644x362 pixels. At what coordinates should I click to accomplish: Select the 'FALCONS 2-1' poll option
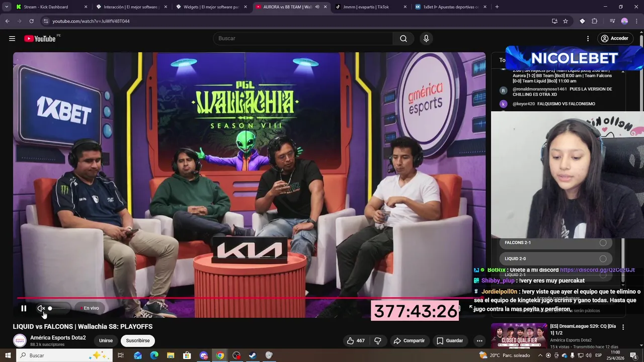click(x=556, y=243)
